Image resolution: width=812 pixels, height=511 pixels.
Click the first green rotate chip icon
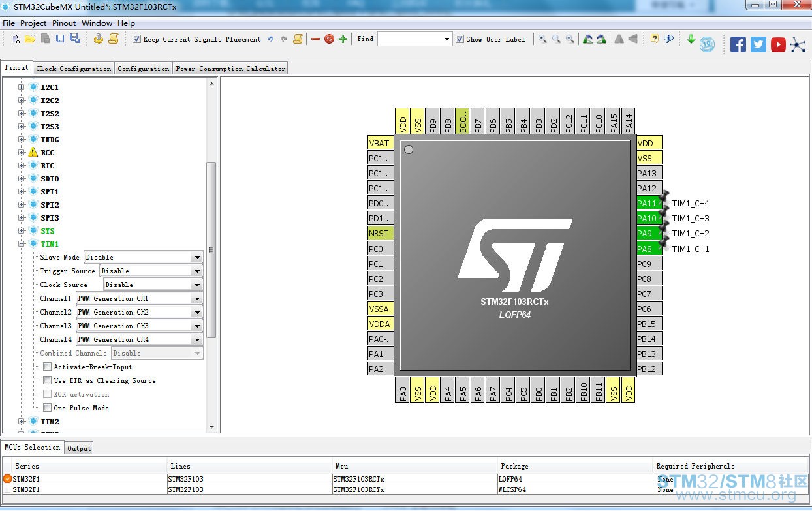coord(587,39)
